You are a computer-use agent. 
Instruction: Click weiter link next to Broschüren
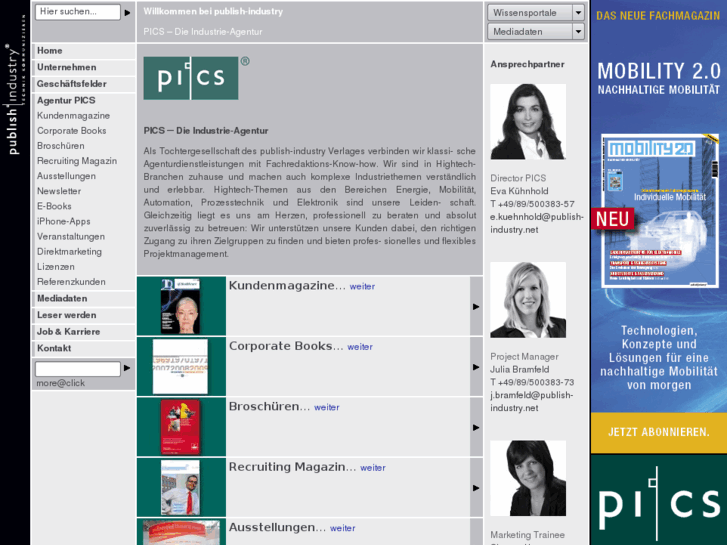pyautogui.click(x=326, y=407)
